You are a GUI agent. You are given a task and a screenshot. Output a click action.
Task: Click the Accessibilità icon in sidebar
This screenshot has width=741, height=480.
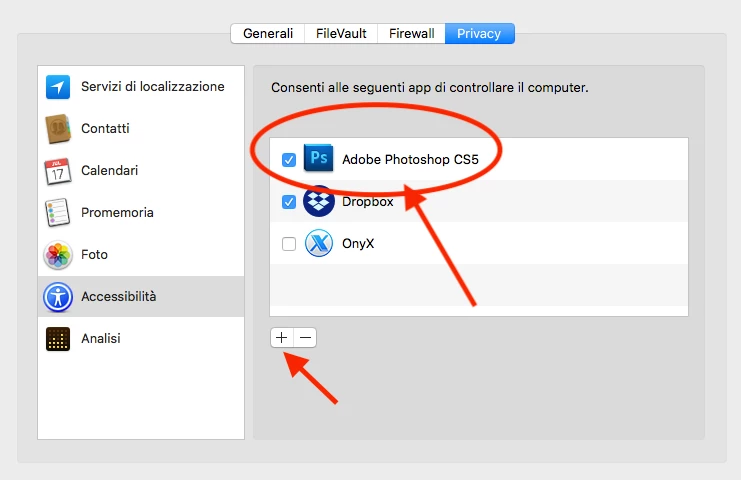pyautogui.click(x=58, y=297)
